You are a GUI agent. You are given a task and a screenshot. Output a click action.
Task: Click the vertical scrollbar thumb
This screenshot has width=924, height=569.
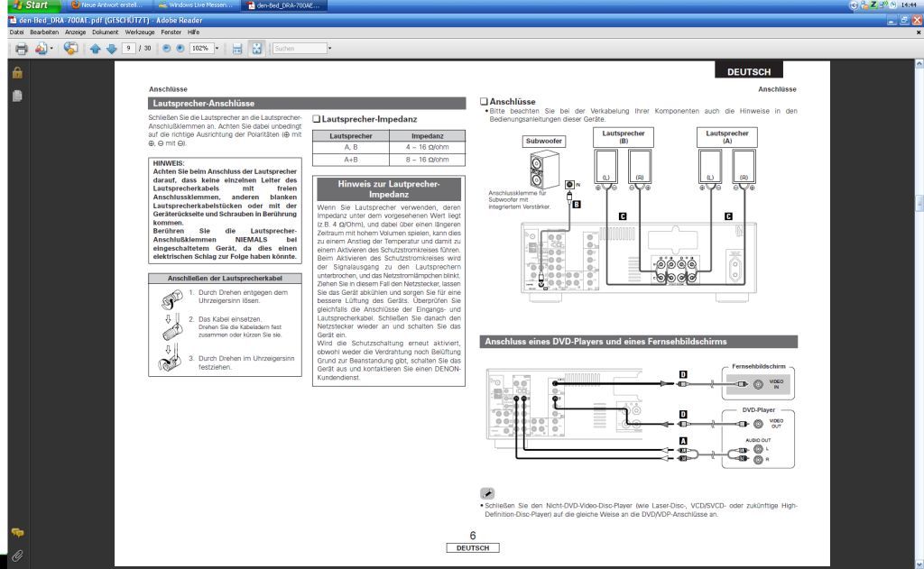pyautogui.click(x=919, y=203)
